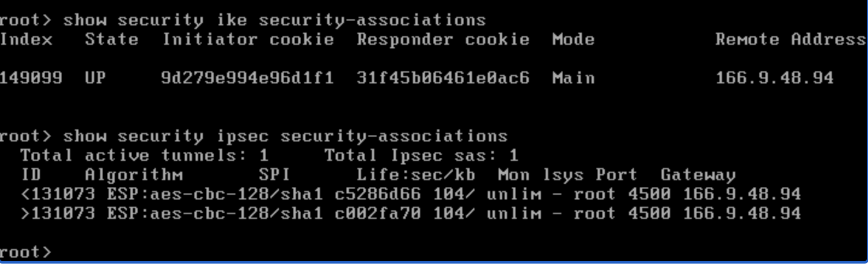Click the Life:sec/kb column header
The width and height of the screenshot is (868, 266).
point(415,175)
